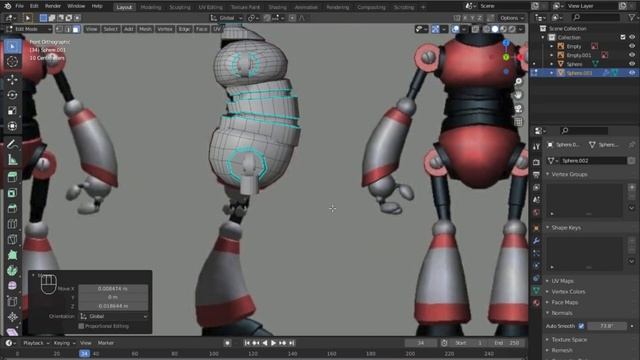Select the Extrude Region tool
Viewport: 640px width, 360px height.
tap(12, 177)
